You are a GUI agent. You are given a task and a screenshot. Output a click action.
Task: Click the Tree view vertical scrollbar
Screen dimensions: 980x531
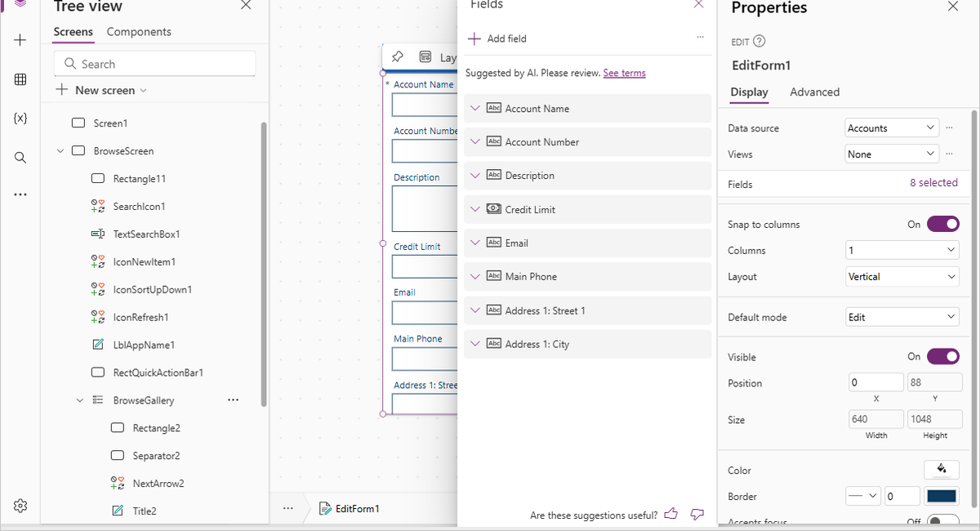click(x=263, y=264)
